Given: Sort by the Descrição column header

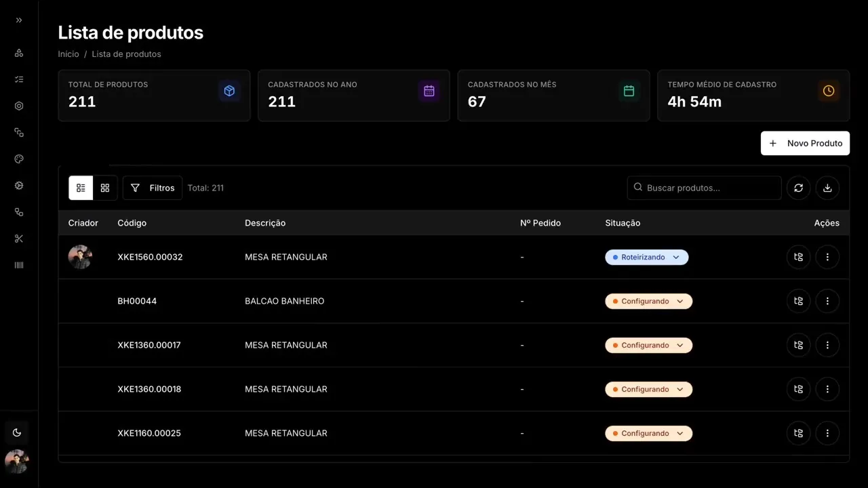Looking at the screenshot, I should tap(265, 223).
